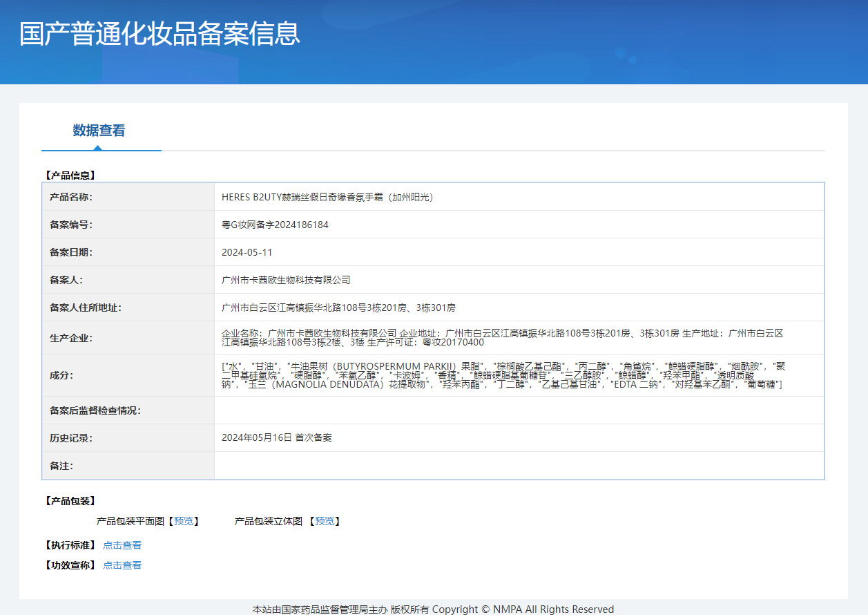Screen dimensions: 868x615
Task: Open 预览 link for 产品包装立体图
Action: [x=325, y=521]
